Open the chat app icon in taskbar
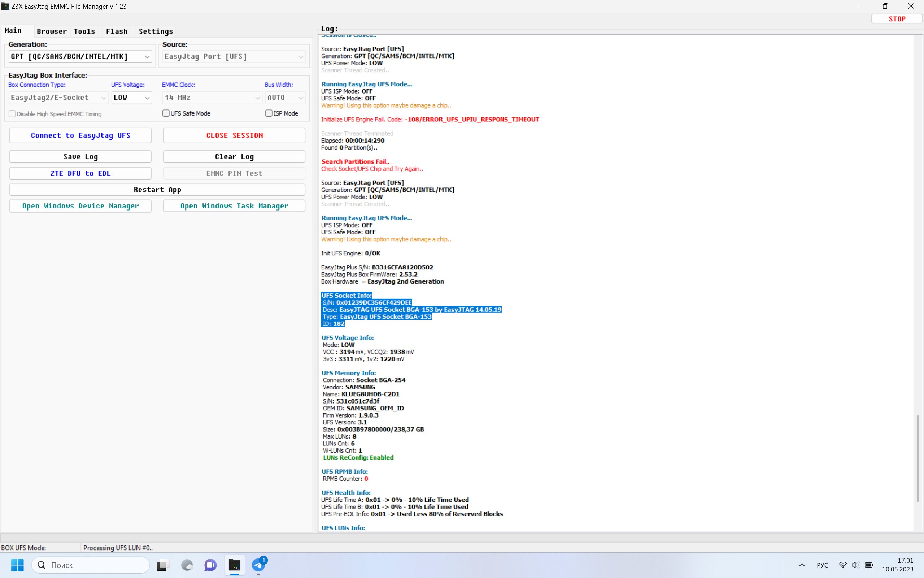Screen dimensions: 924x578 210,565
